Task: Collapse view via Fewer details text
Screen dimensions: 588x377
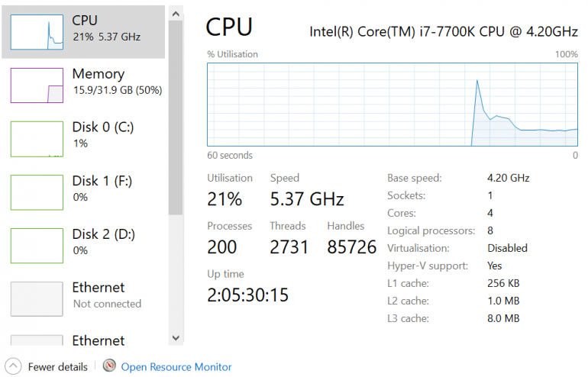Action: tap(57, 367)
